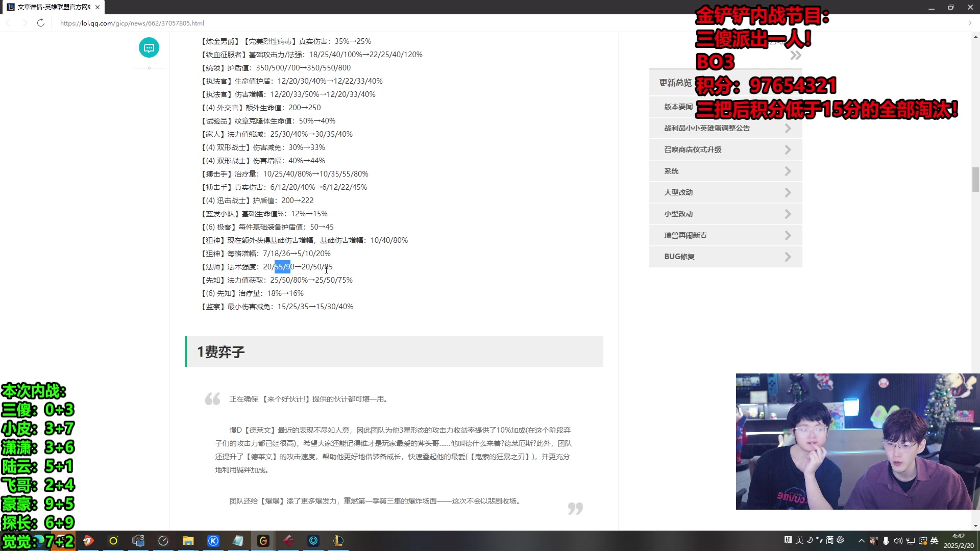Viewport: 980px width, 551px height.
Task: Reload the page with the refresh icon
Action: 41,23
